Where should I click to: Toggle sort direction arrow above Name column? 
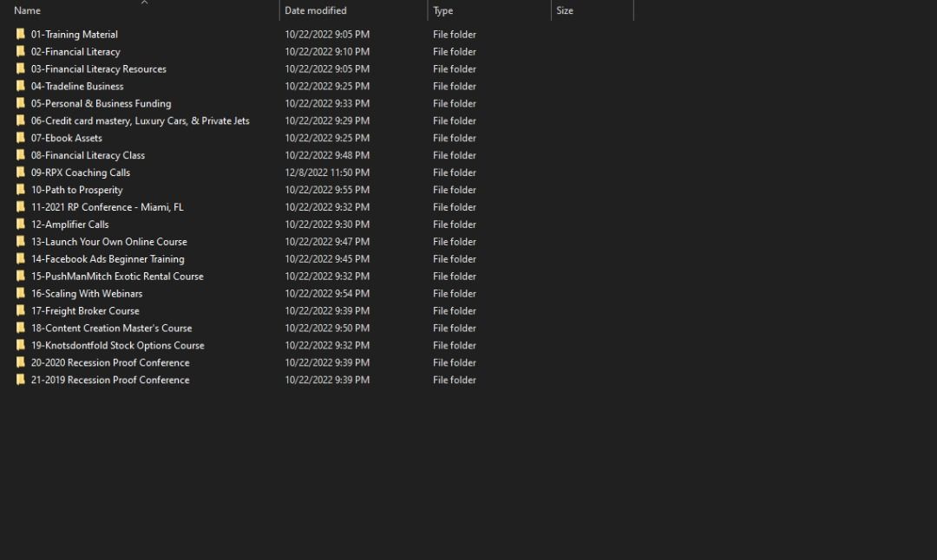coord(144,3)
